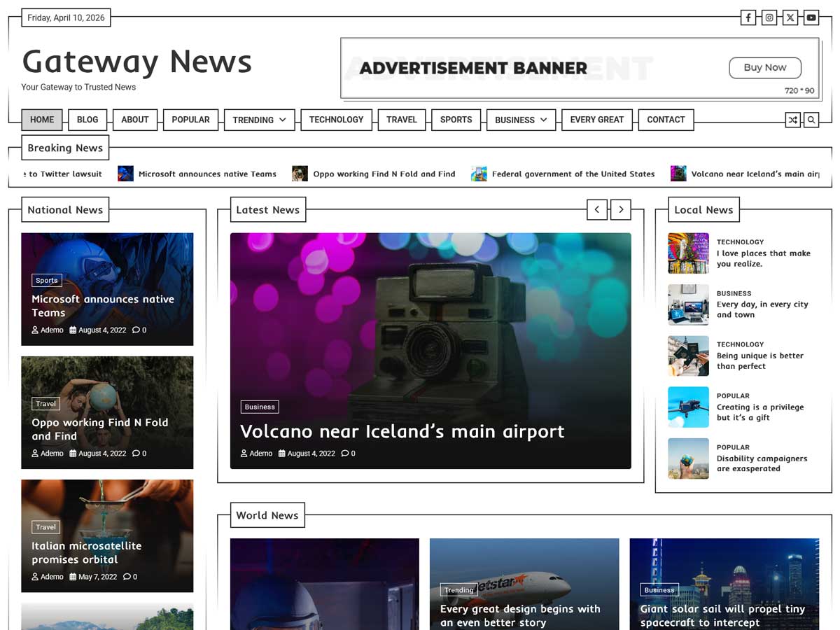This screenshot has height=630, width=840.
Task: Click the shuffle random post icon
Action: (x=792, y=120)
